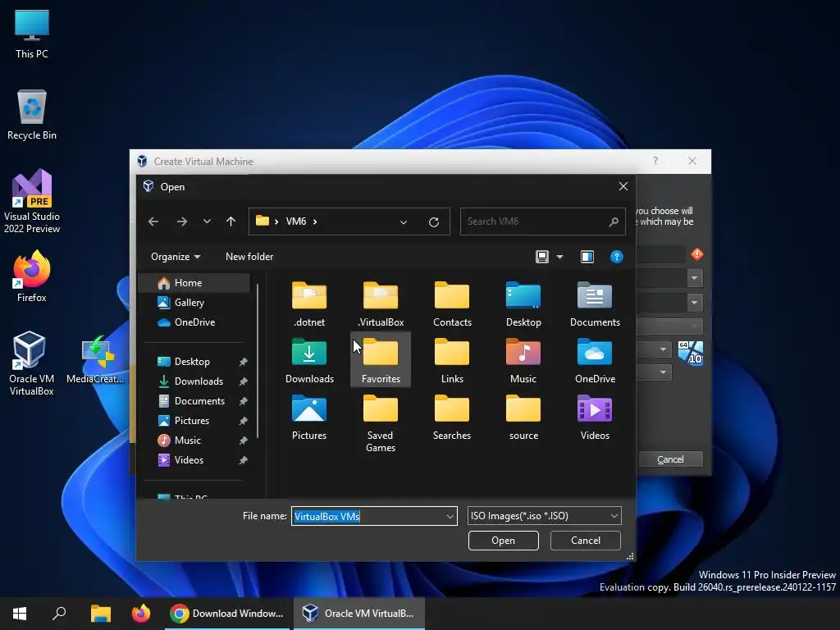This screenshot has height=630, width=840.
Task: Open help with the blue question icon
Action: click(617, 257)
